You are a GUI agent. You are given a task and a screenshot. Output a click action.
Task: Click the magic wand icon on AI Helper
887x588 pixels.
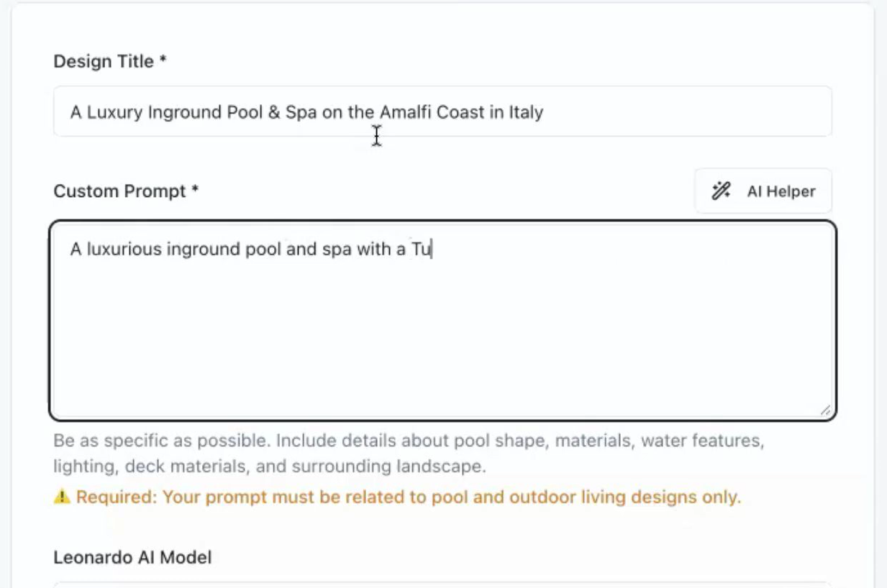pos(722,190)
